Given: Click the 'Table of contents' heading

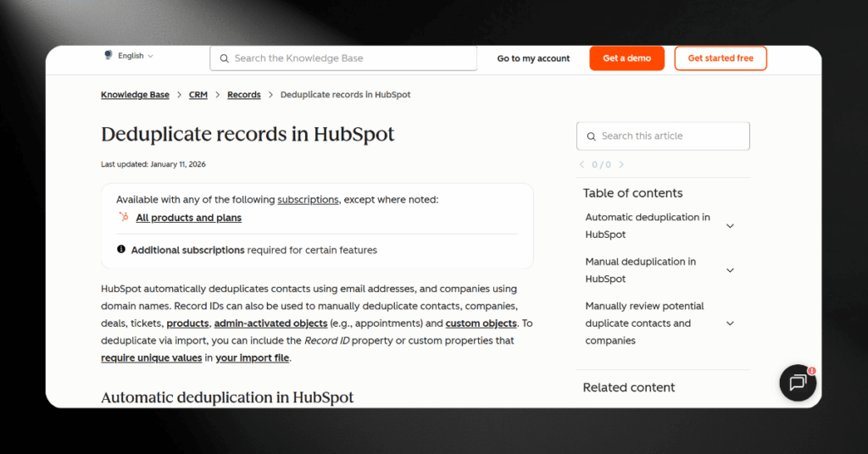Looking at the screenshot, I should point(632,193).
